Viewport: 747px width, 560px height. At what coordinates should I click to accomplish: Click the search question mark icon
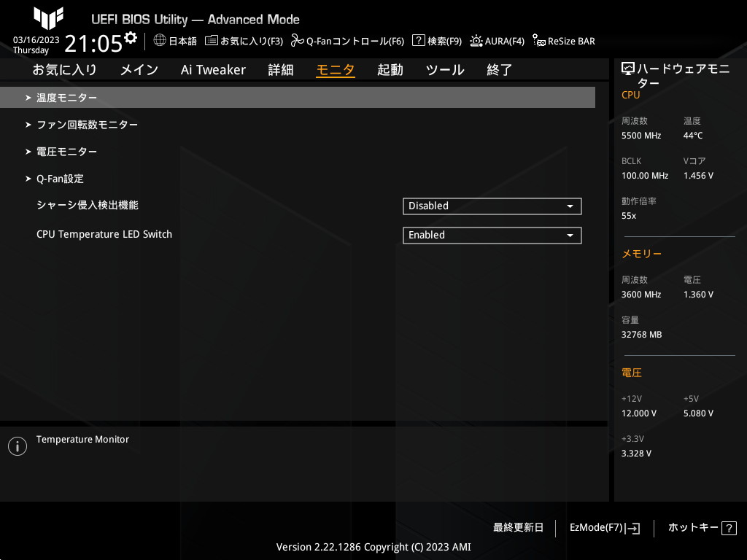tap(418, 40)
